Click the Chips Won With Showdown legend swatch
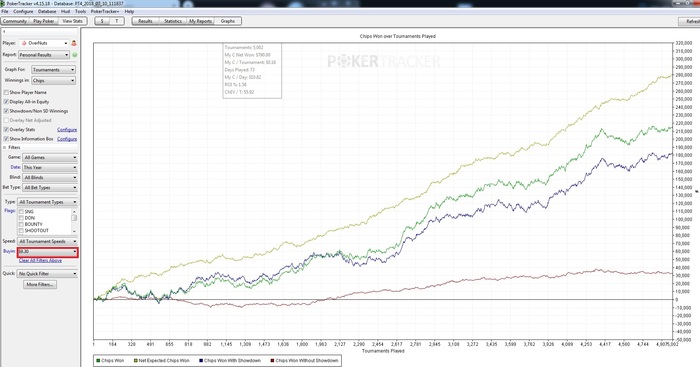 [201, 360]
